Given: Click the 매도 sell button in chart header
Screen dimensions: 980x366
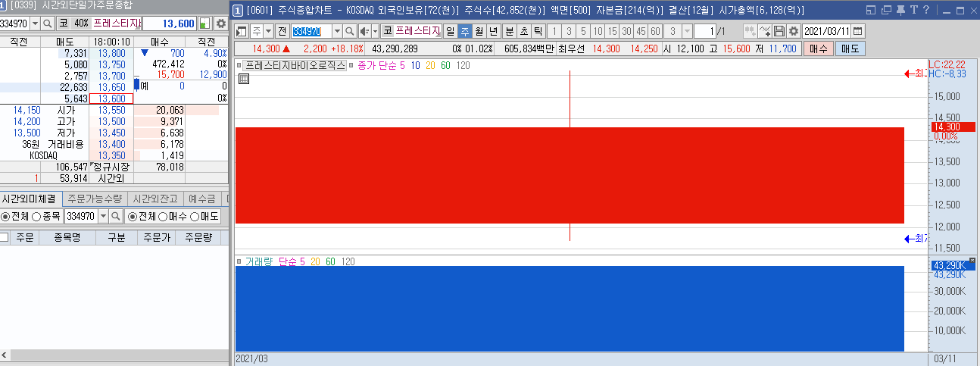Looking at the screenshot, I should pyautogui.click(x=850, y=48).
